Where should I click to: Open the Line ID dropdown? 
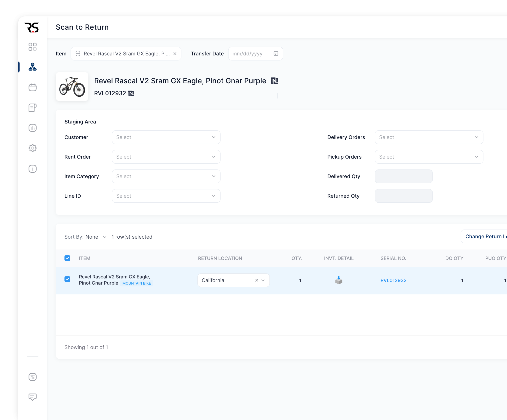pyautogui.click(x=166, y=196)
